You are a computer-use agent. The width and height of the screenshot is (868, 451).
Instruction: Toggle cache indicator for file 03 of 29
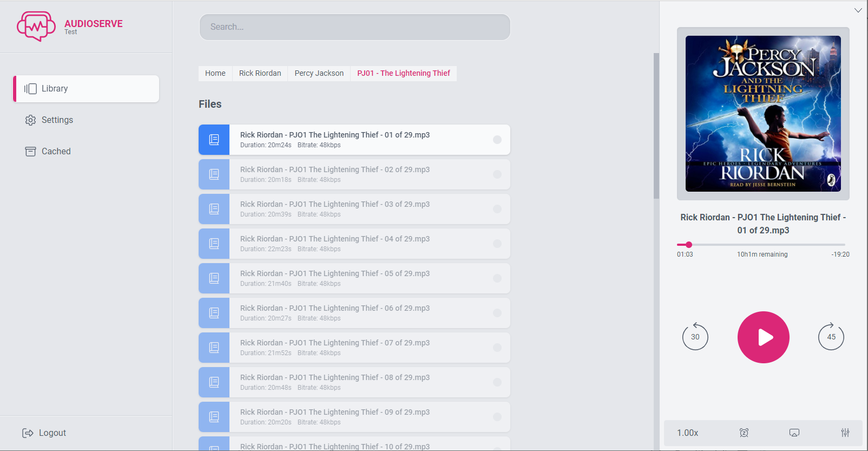click(x=497, y=209)
